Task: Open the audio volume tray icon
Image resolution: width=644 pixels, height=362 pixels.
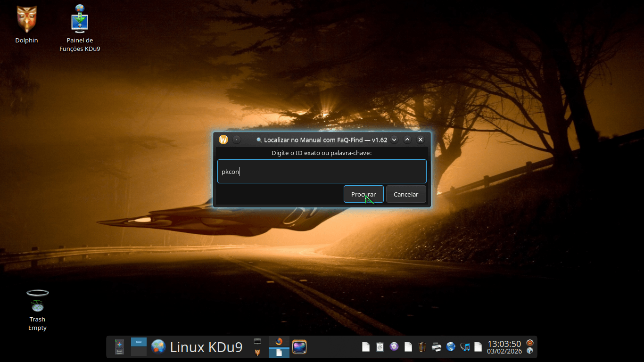Action: pyautogui.click(x=465, y=347)
